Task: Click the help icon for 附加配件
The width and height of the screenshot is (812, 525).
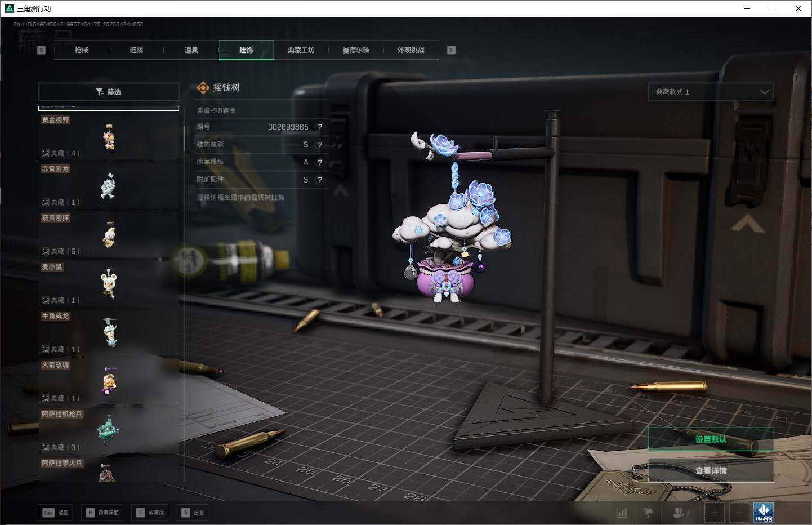Action: pyautogui.click(x=320, y=180)
